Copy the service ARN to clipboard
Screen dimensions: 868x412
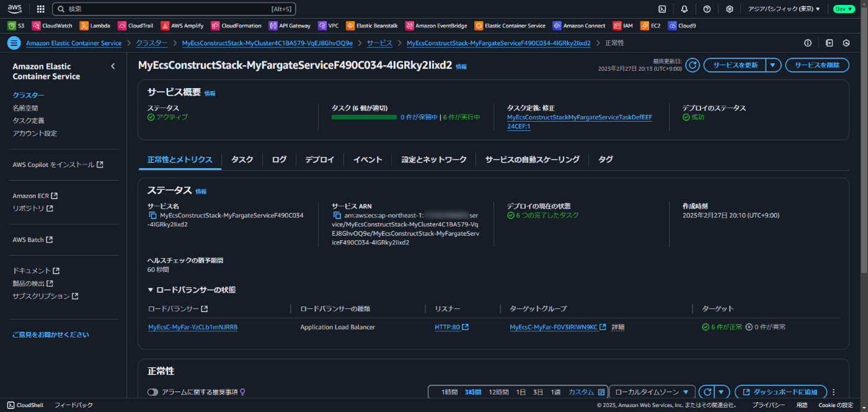tap(337, 215)
